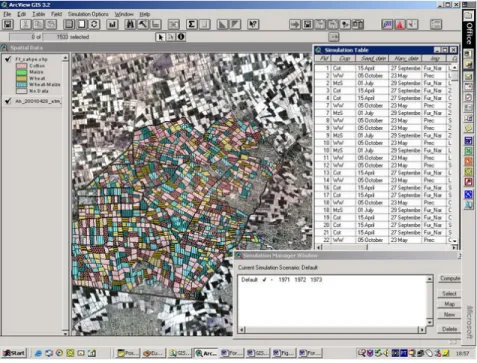The width and height of the screenshot is (477, 363).
Task: Click the Join tables toolbar icon
Action: (x=174, y=24)
